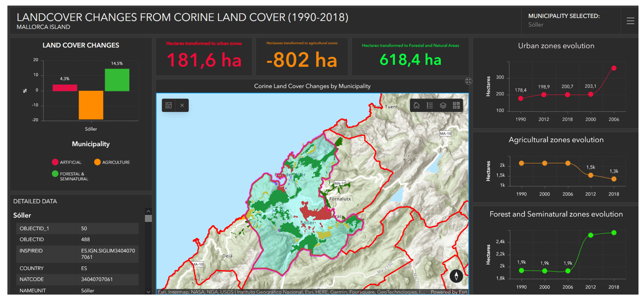The image size is (644, 300).
Task: Select the 1990 urban point labeled 178,4
Action: [521, 98]
